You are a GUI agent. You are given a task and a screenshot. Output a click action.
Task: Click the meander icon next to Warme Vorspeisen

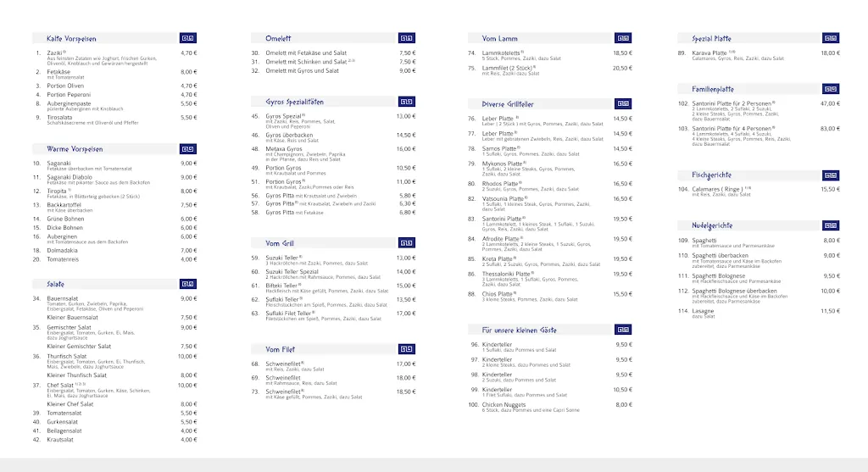click(x=188, y=149)
